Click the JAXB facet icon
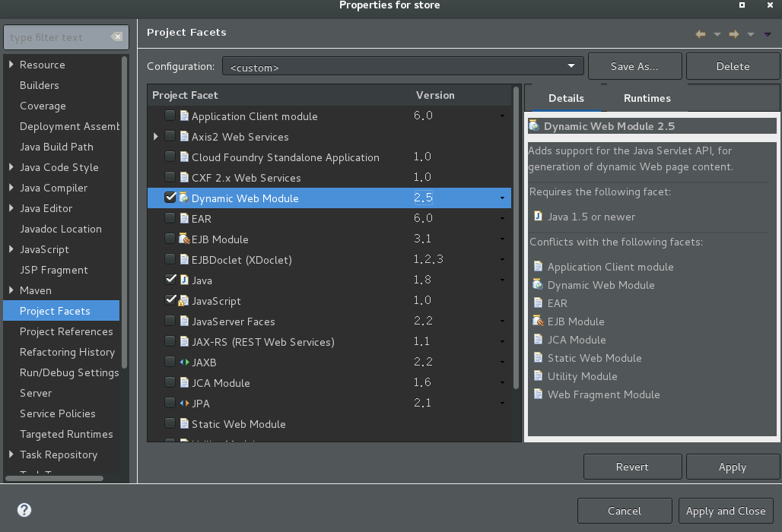This screenshot has width=782, height=532. tap(184, 363)
